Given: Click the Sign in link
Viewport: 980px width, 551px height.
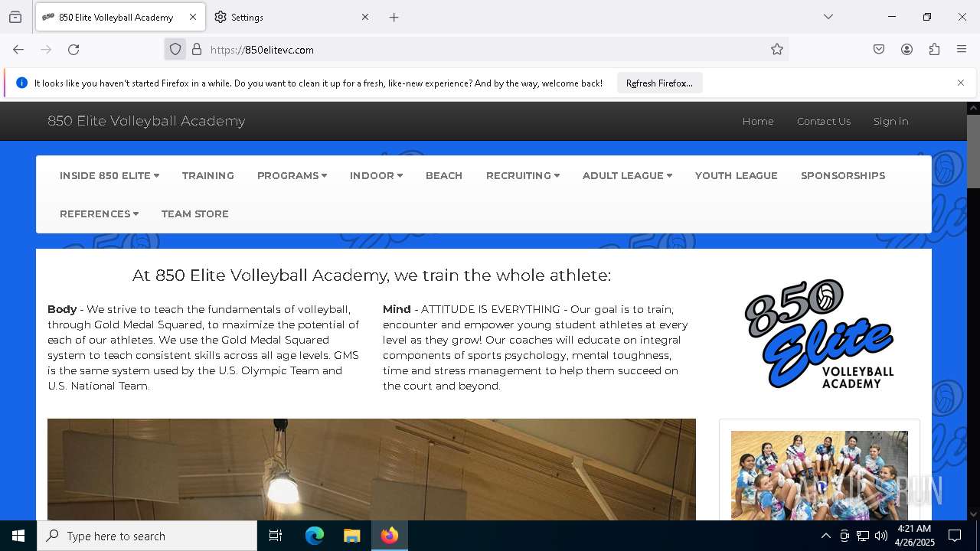Looking at the screenshot, I should (x=890, y=121).
